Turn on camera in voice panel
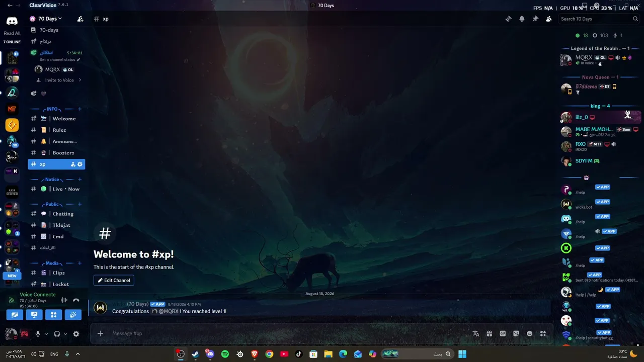 tap(15, 315)
